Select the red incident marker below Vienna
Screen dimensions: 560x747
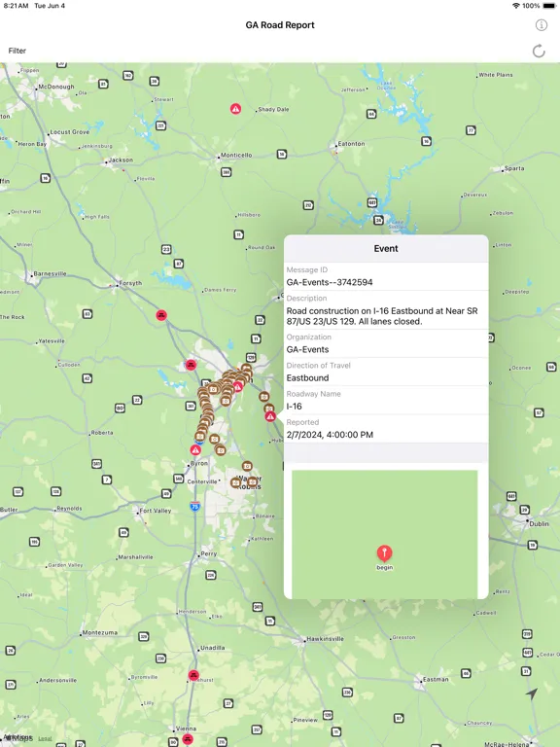click(x=188, y=739)
